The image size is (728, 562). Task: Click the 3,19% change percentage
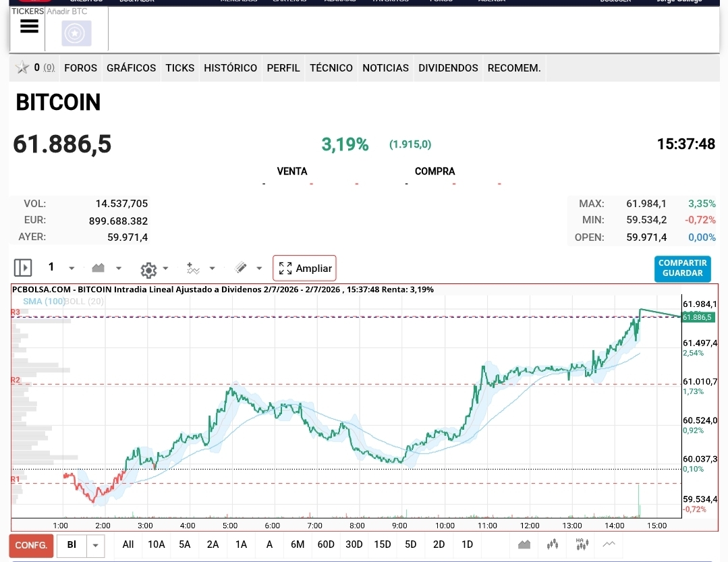coord(345,144)
